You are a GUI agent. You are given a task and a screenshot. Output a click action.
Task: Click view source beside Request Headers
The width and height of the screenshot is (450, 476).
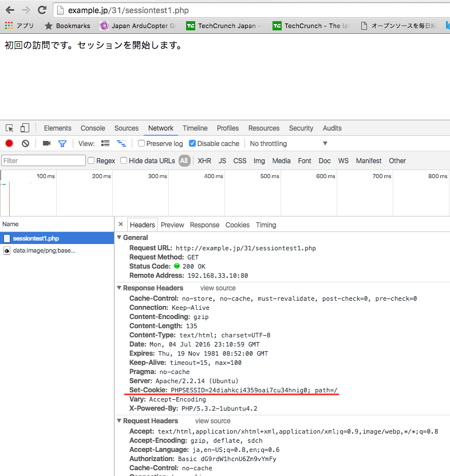(213, 421)
